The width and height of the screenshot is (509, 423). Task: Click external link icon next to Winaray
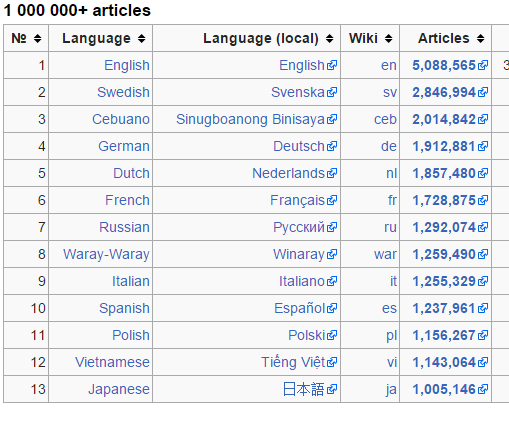coord(332,254)
